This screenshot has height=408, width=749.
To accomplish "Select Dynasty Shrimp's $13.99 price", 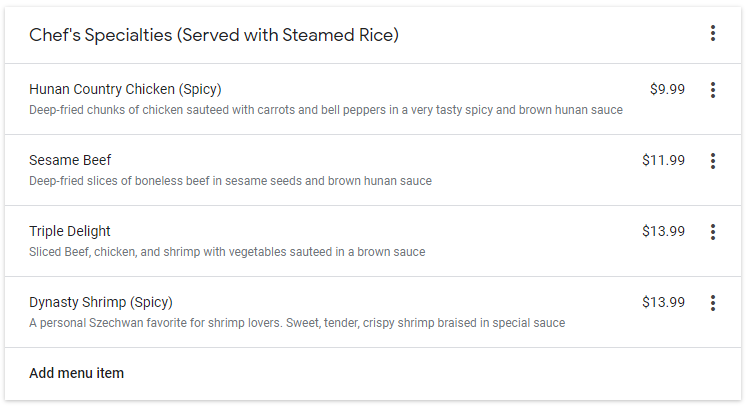I will pos(663,302).
